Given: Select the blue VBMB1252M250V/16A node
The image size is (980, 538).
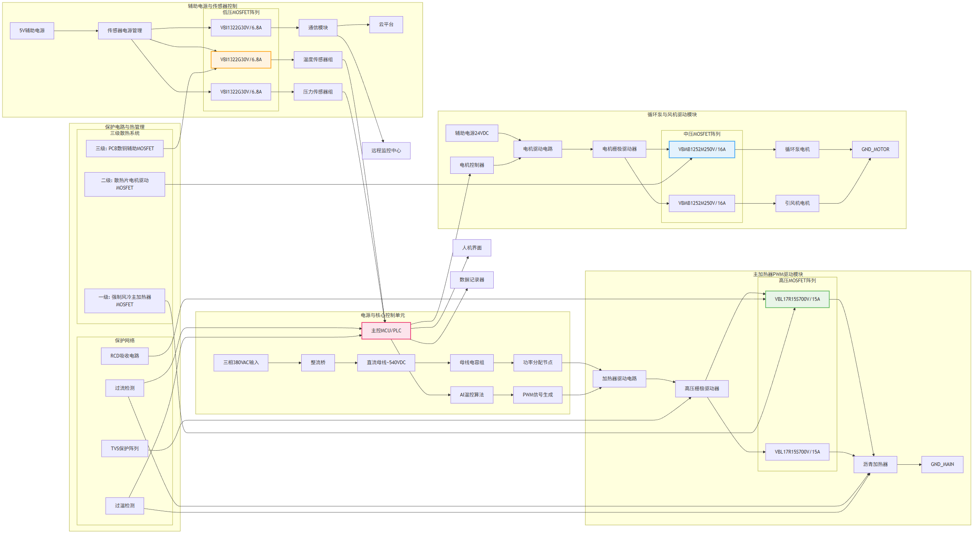Looking at the screenshot, I should tap(701, 149).
